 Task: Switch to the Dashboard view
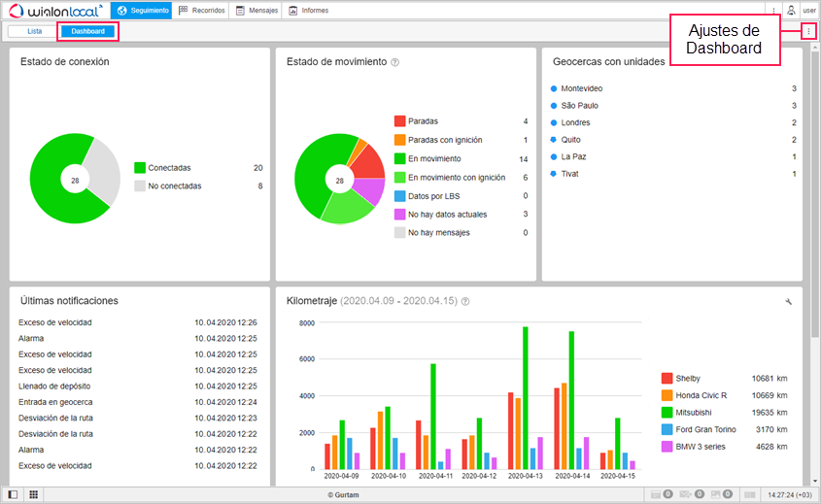[x=87, y=31]
